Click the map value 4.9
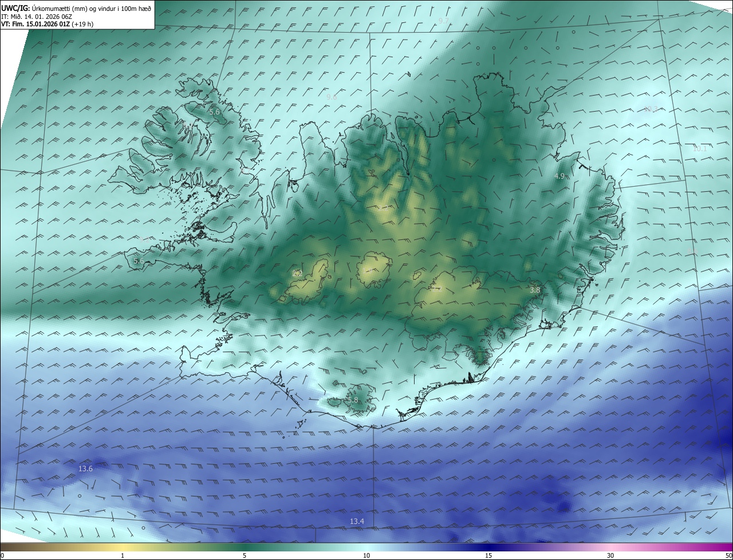The image size is (733, 560). pos(560,176)
